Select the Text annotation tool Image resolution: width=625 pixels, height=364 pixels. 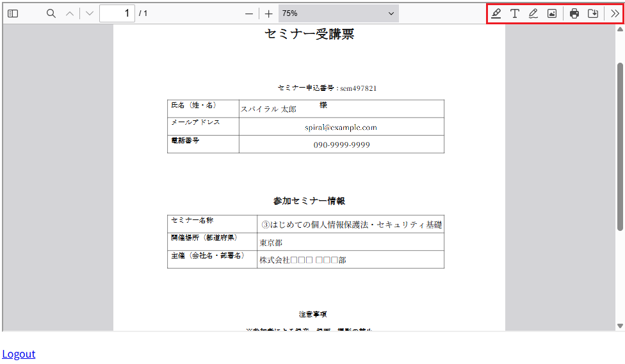pyautogui.click(x=514, y=13)
